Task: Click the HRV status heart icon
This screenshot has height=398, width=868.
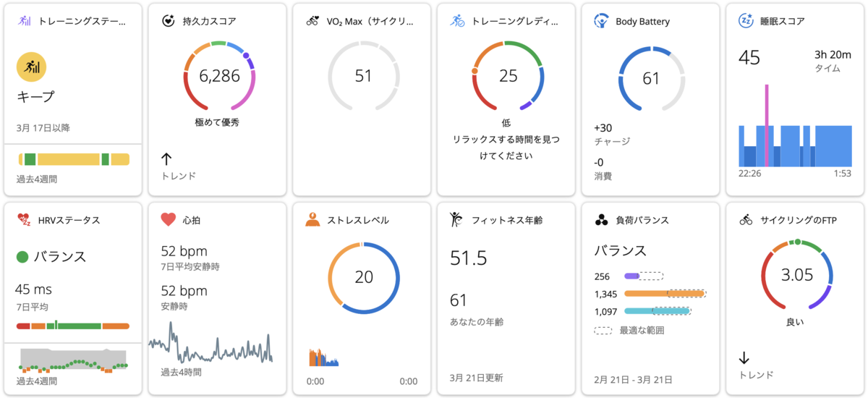Action: pos(24,219)
